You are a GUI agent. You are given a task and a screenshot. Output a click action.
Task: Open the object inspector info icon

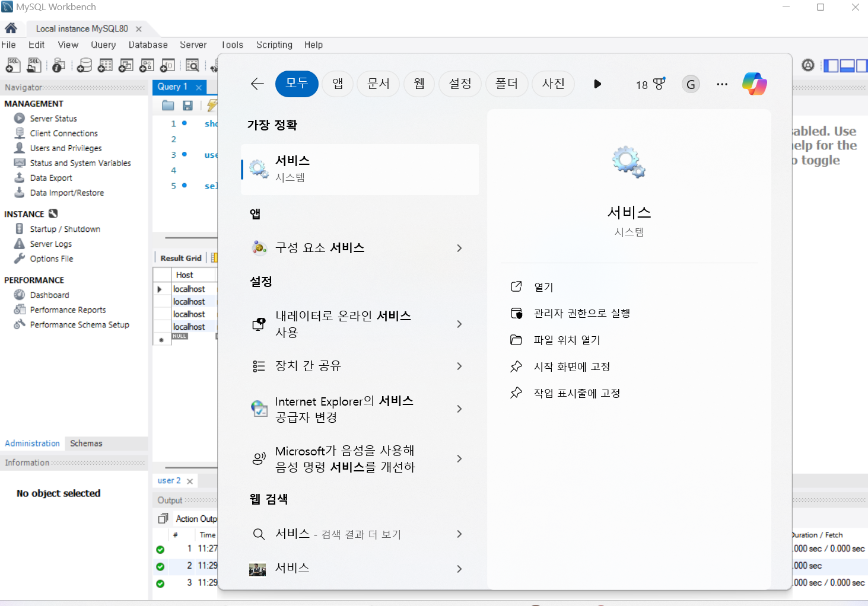click(x=58, y=65)
